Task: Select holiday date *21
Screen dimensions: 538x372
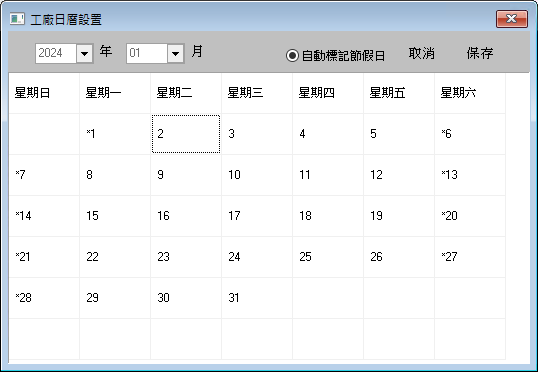Action: [44, 257]
